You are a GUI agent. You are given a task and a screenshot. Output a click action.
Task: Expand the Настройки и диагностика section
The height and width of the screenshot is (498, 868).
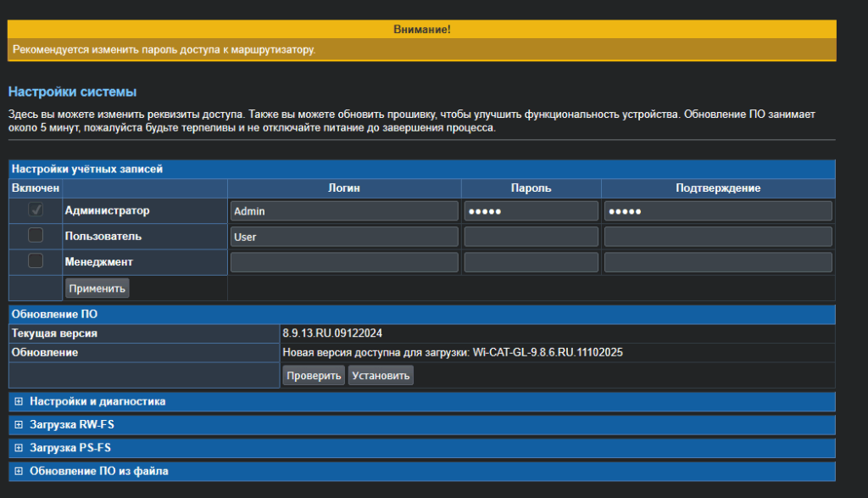click(97, 401)
